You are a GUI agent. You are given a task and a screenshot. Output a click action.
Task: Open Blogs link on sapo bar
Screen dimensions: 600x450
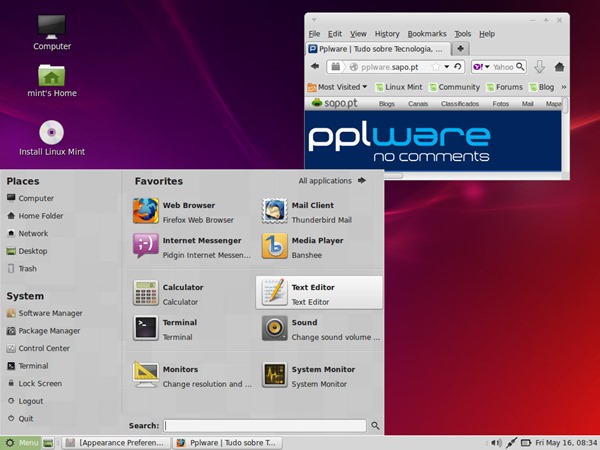tap(386, 104)
